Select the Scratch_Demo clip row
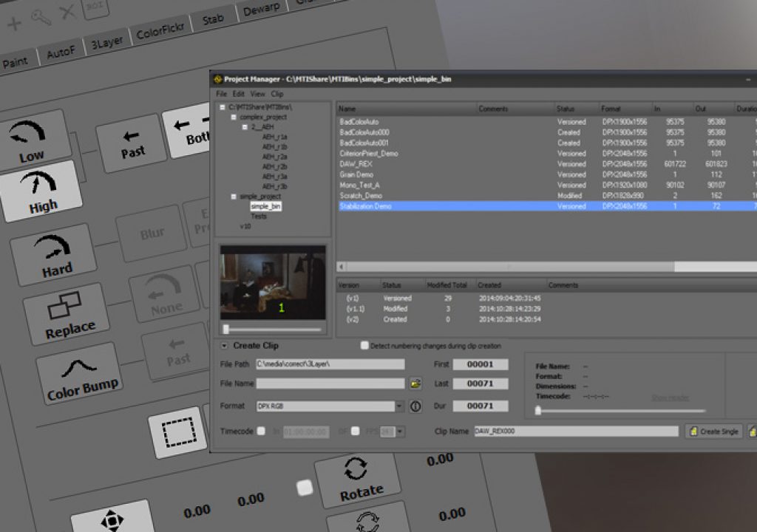Image resolution: width=757 pixels, height=532 pixels. tap(547, 196)
